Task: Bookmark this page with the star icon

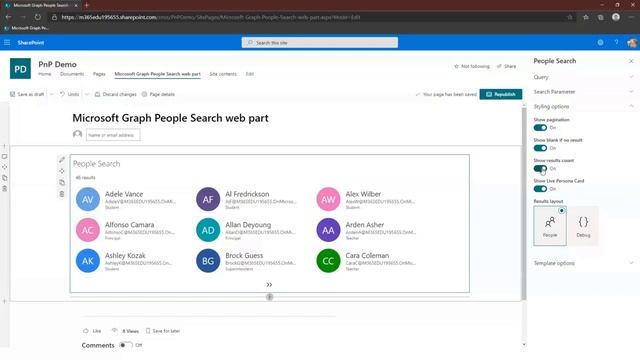Action: [570, 17]
